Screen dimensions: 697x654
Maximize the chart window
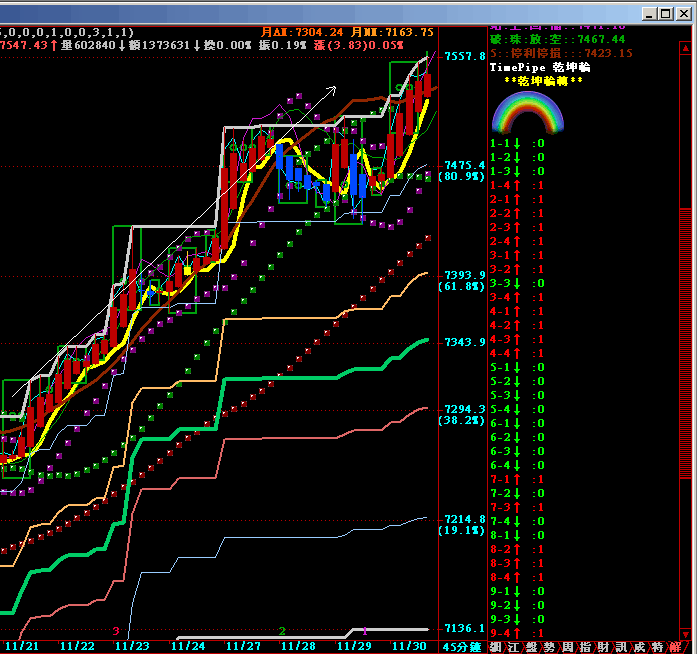click(664, 13)
